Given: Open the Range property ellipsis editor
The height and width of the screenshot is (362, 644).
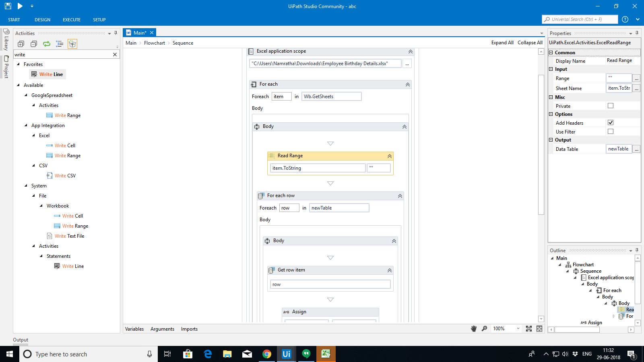Looking at the screenshot, I should tap(636, 78).
